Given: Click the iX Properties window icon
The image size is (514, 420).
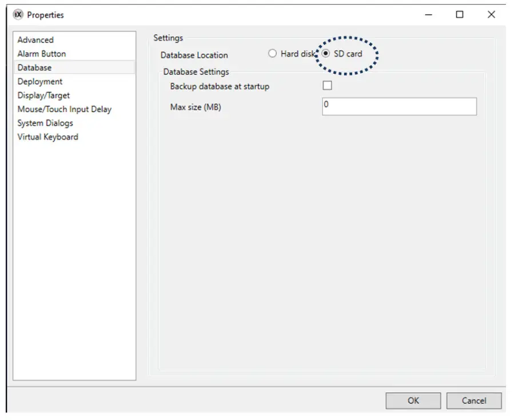Looking at the screenshot, I should pyautogui.click(x=18, y=15).
